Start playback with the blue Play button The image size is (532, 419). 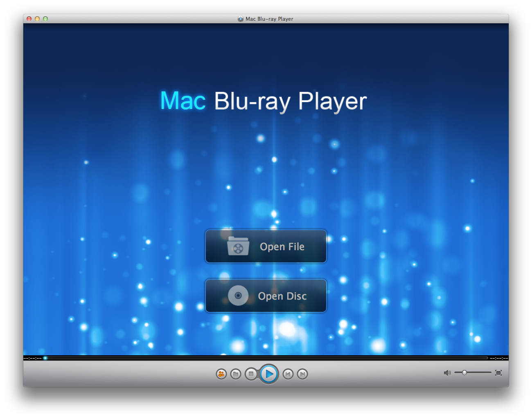269,374
